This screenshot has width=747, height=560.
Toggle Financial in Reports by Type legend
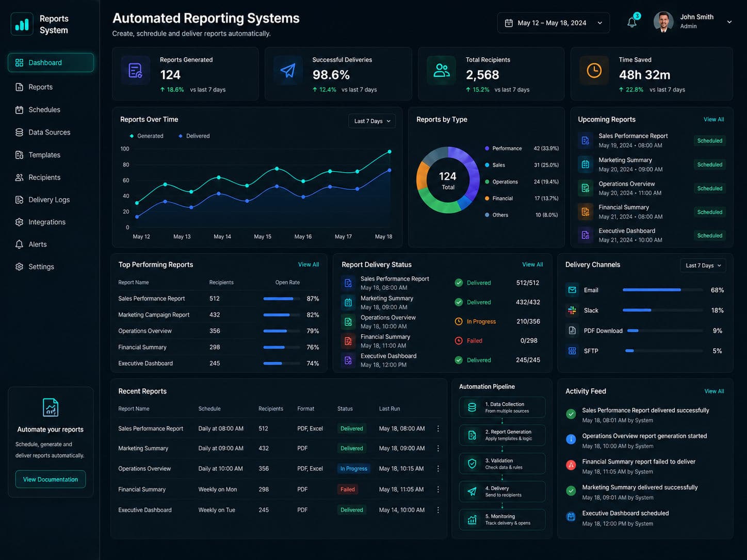coord(499,199)
